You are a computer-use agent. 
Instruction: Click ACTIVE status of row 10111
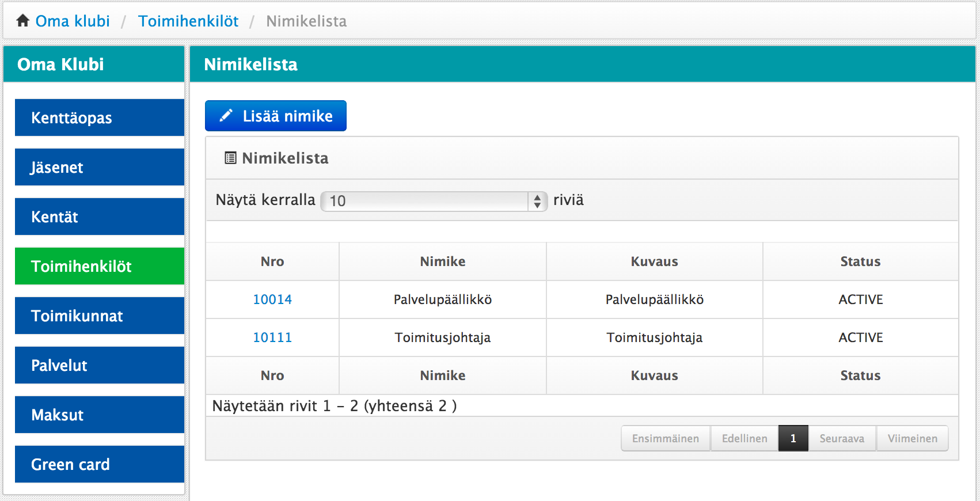click(861, 337)
